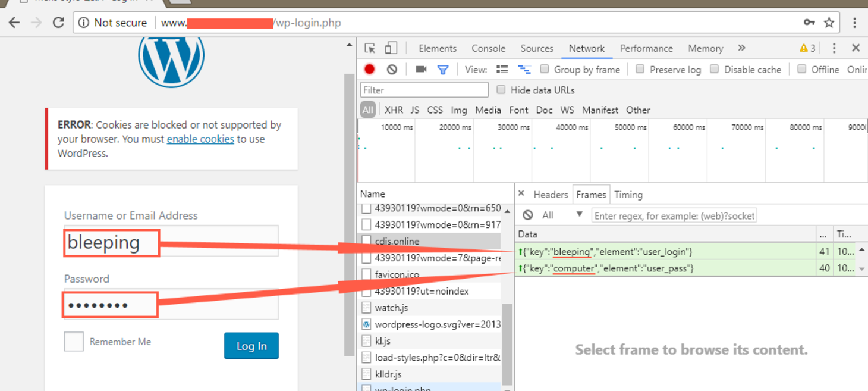Image resolution: width=868 pixels, height=391 pixels.
Task: Open the Headers tab of the request
Action: 551,195
